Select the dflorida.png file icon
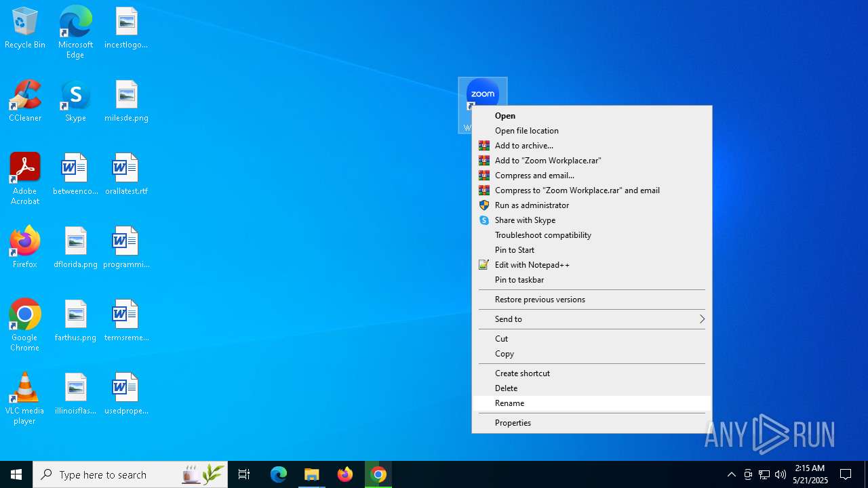The width and height of the screenshot is (868, 488). tap(75, 248)
